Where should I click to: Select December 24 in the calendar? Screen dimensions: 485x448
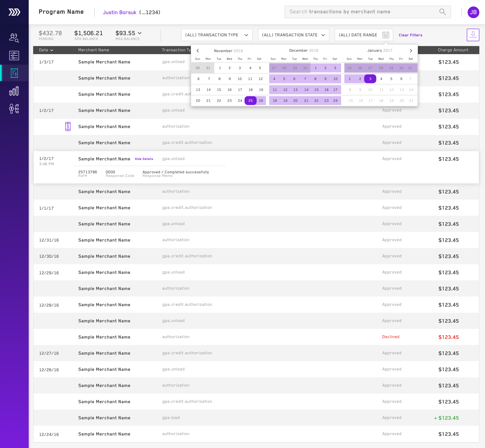point(335,101)
